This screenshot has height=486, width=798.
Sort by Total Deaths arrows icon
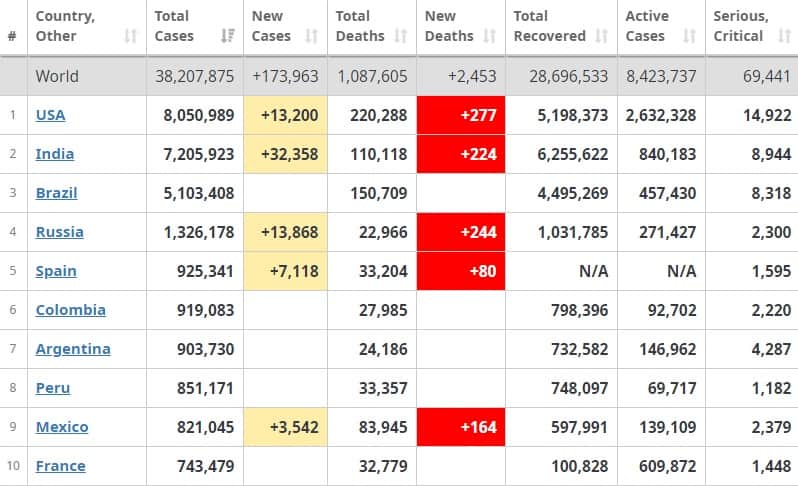[401, 36]
